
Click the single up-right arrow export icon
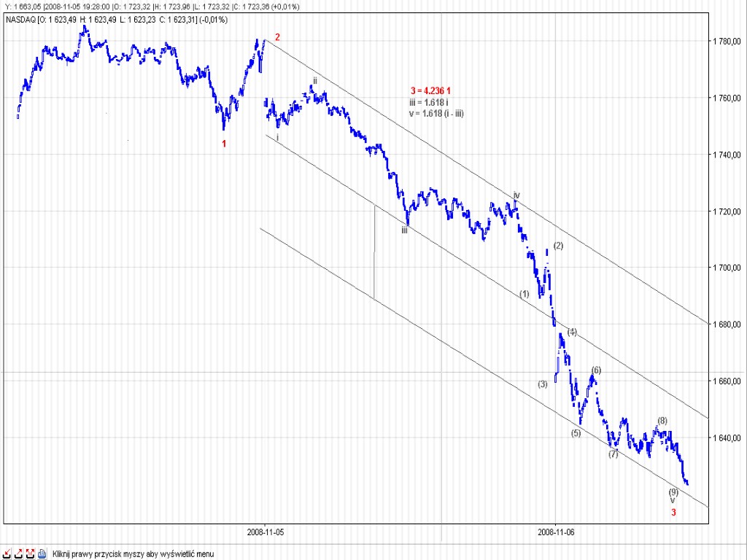18,554
